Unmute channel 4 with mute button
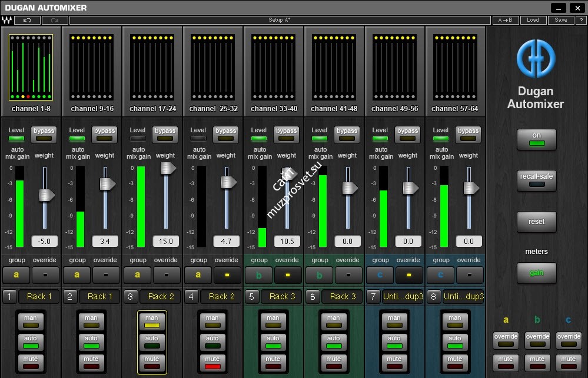 point(212,363)
